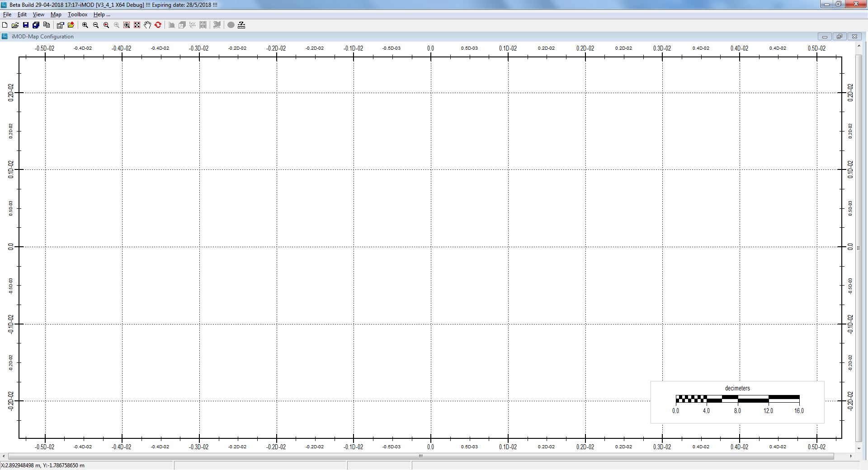Viewport: 868px width, 470px height.
Task: Save all open files
Action: [36, 25]
